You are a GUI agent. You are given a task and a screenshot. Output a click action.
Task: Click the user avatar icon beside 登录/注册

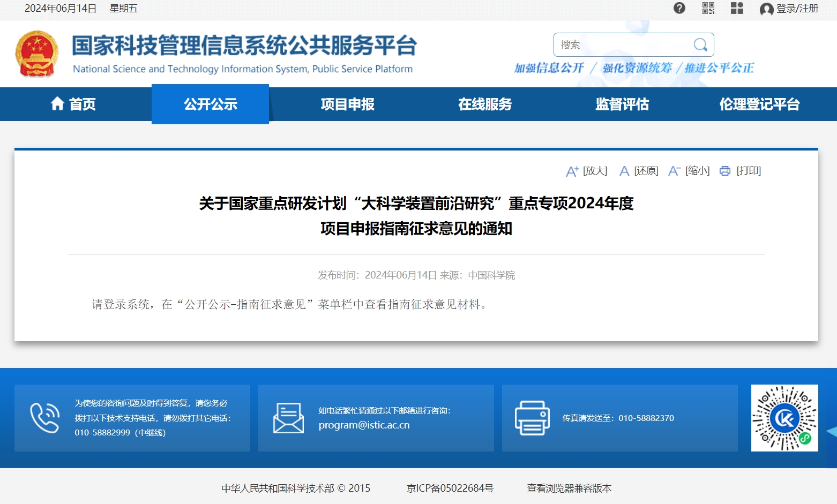tap(766, 9)
